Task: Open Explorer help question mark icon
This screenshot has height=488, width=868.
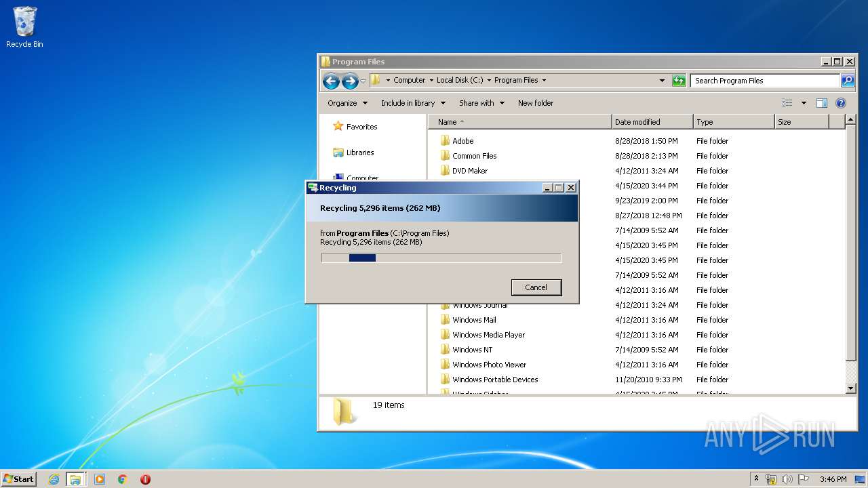Action: [x=841, y=103]
